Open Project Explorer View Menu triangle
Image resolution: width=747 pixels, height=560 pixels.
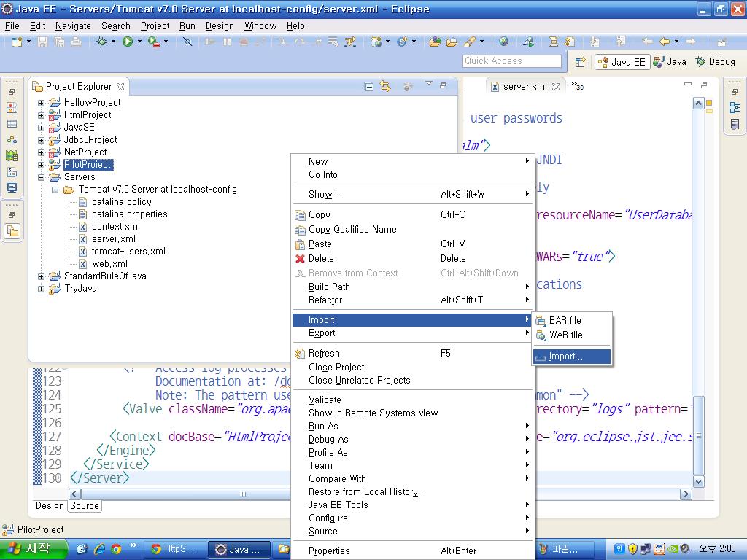(x=428, y=83)
